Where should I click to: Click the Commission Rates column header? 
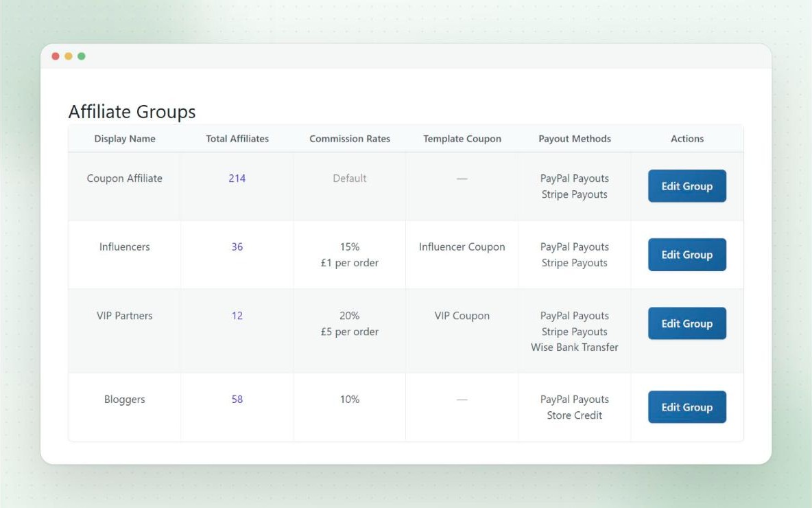350,139
